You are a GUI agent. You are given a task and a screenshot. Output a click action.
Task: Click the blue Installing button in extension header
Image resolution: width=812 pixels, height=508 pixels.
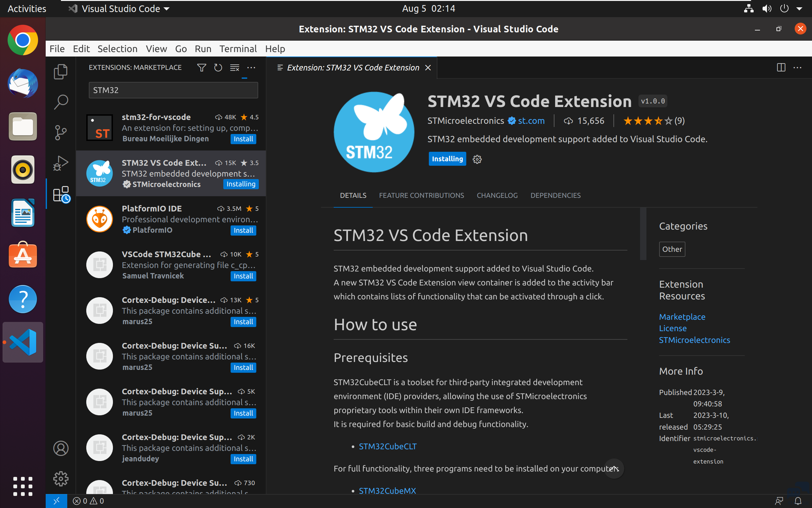tap(447, 159)
